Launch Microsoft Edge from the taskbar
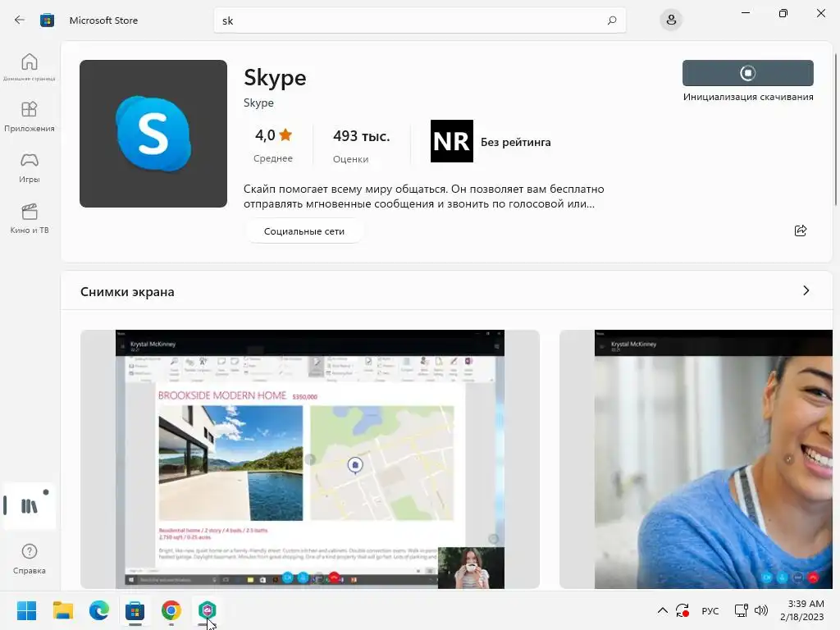This screenshot has width=840, height=630. [x=98, y=610]
